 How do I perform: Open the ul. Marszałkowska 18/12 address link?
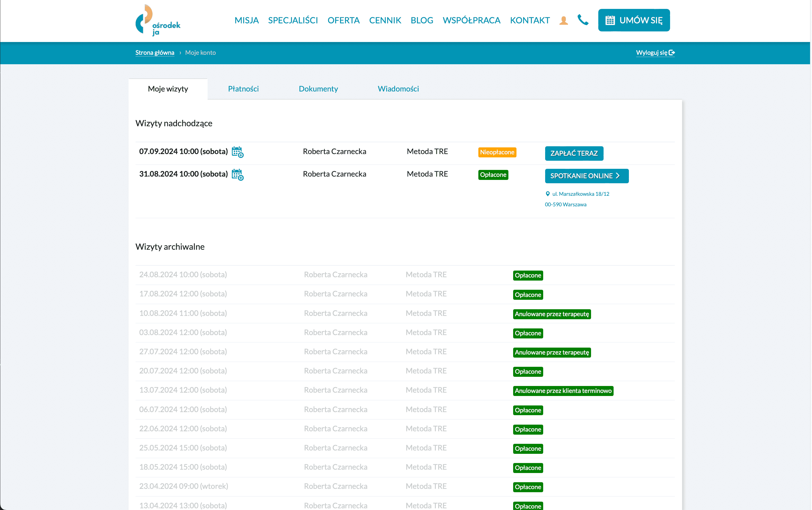coord(580,194)
